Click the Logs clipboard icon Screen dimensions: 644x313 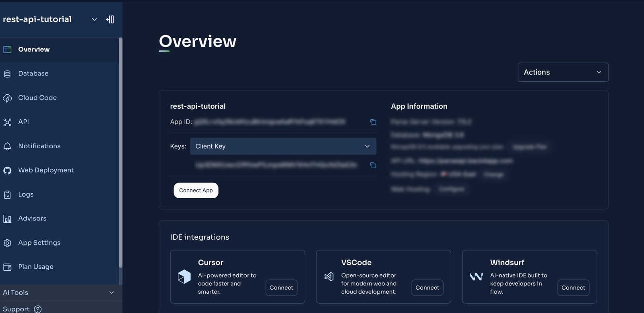click(x=7, y=195)
